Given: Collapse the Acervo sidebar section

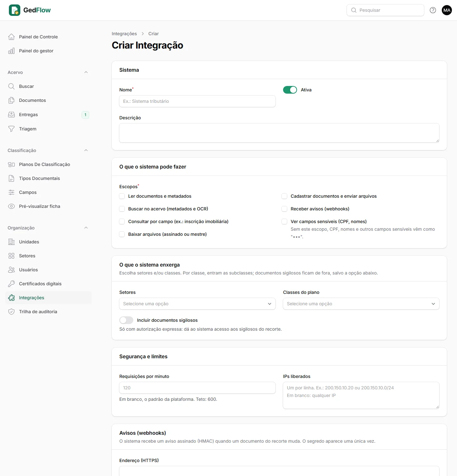Looking at the screenshot, I should (86, 72).
